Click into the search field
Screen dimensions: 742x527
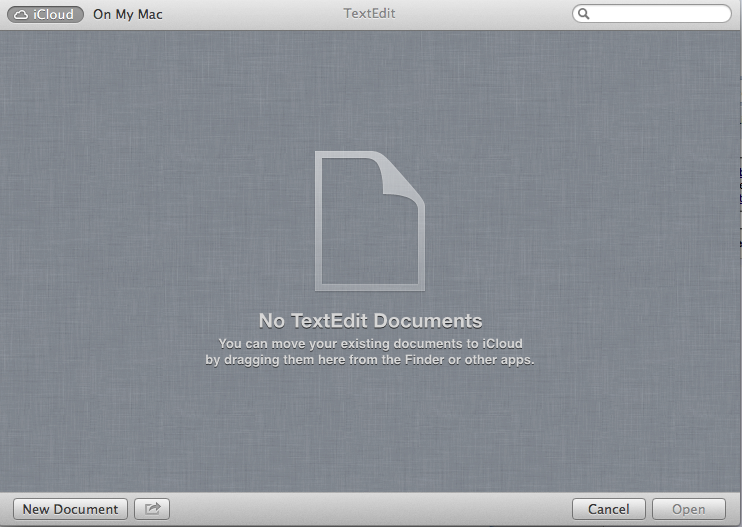652,14
